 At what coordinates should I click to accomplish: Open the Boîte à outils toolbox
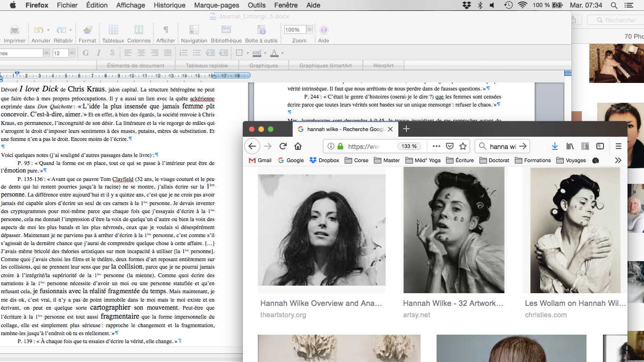[261, 30]
